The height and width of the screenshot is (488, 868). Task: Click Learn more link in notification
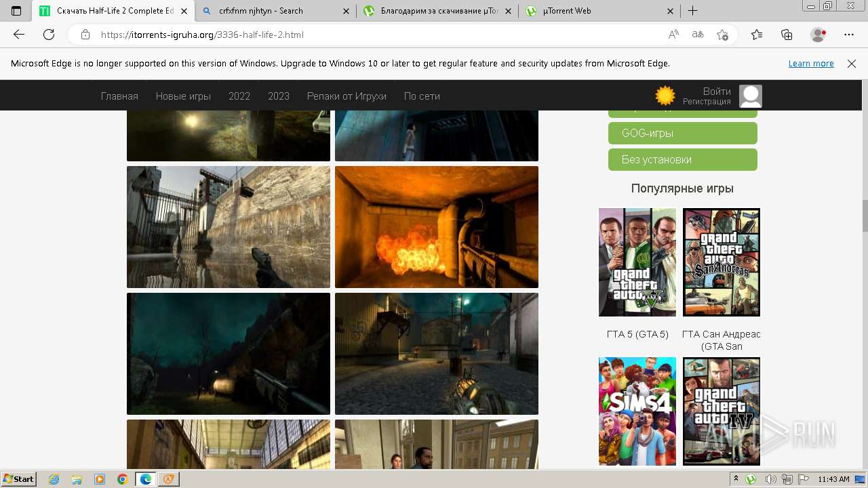tap(811, 64)
